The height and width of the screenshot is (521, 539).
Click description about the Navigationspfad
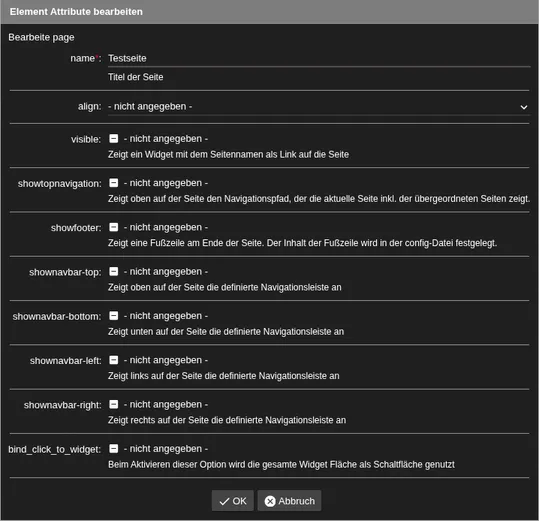(319, 199)
